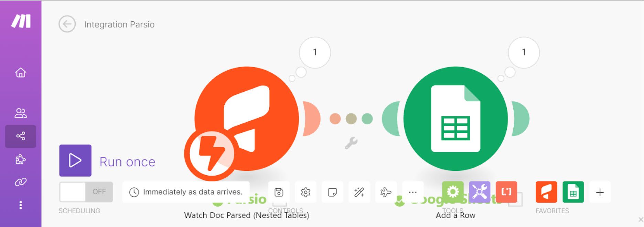Screen dimensions: 644x227
Task: Open the 'Immediately as data arrives' schedule setting
Action: [x=186, y=192]
